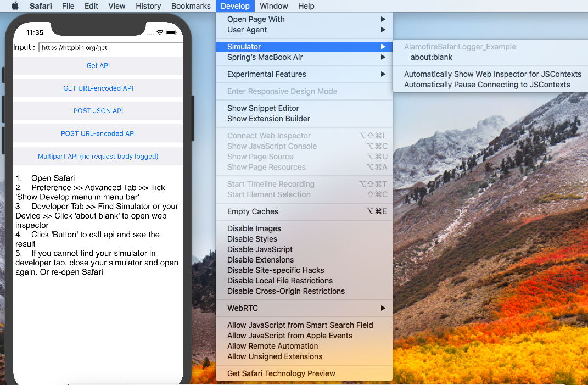This screenshot has width=588, height=385.
Task: Expand the User Agent submenu
Action: tap(304, 30)
